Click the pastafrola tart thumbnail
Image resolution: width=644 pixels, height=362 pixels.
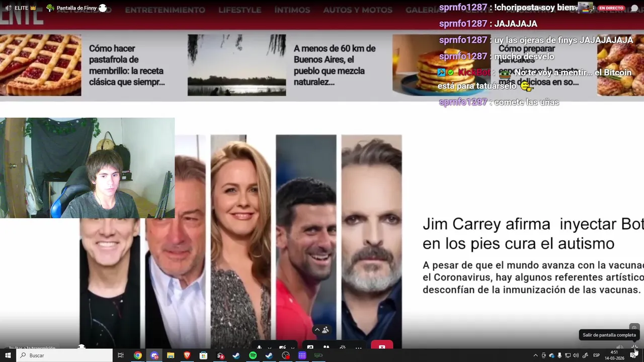click(x=40, y=65)
